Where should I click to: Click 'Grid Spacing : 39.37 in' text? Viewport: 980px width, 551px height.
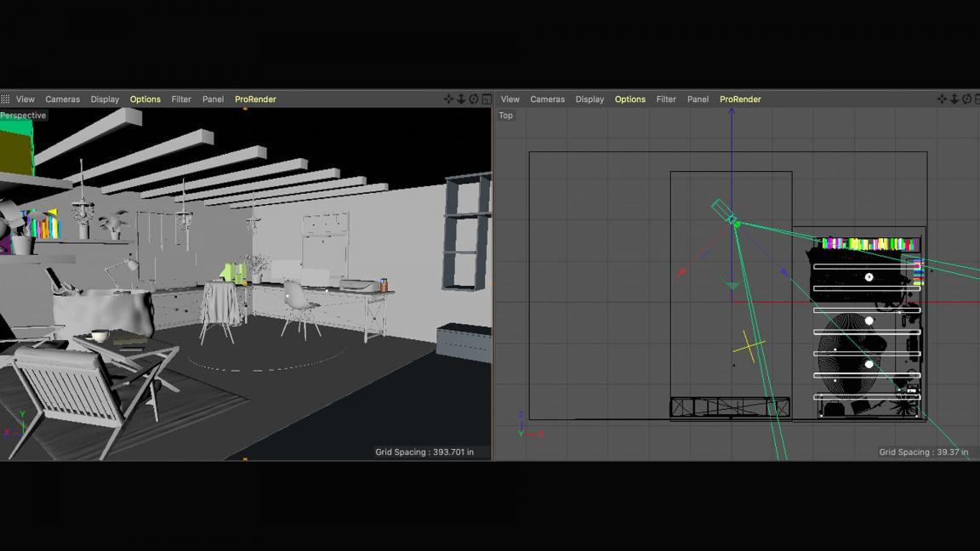(x=924, y=452)
